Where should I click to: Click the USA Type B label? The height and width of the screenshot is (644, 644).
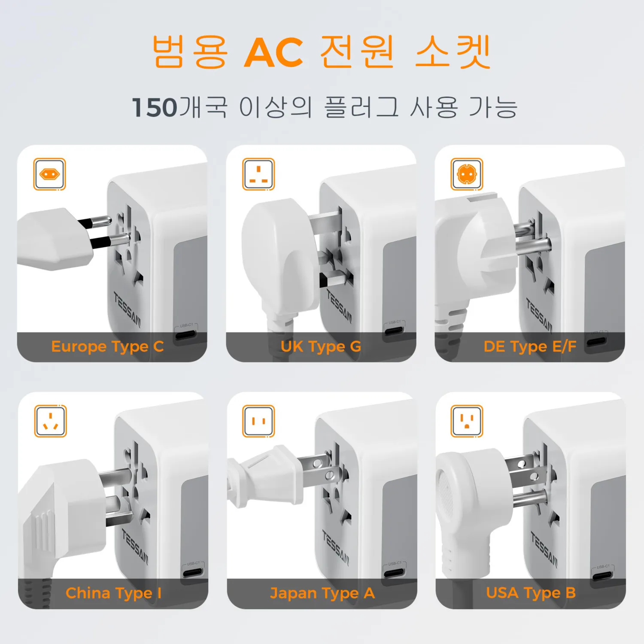tap(531, 593)
